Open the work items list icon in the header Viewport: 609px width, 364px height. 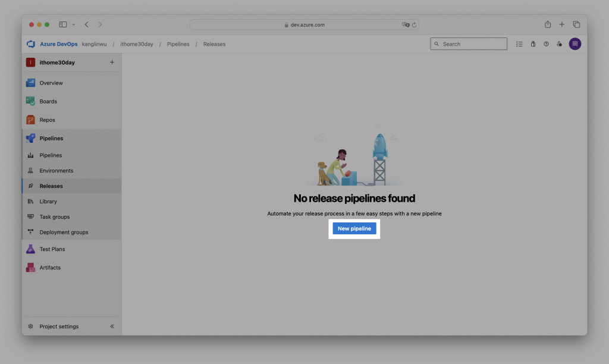519,44
